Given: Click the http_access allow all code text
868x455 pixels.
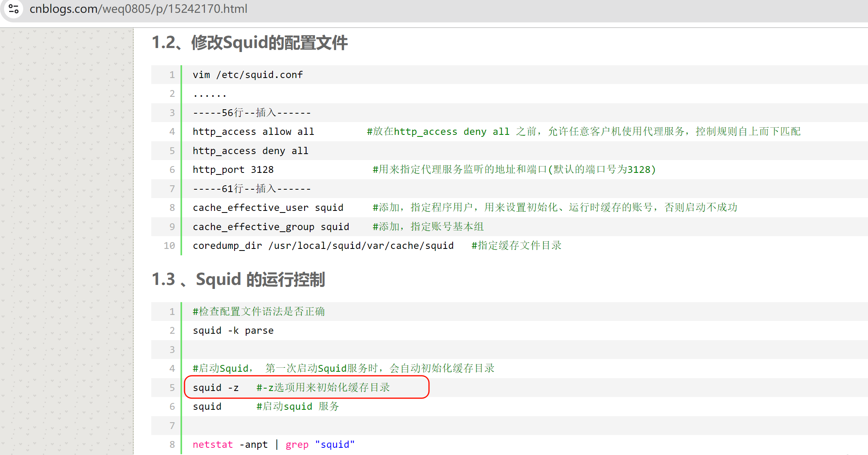Looking at the screenshot, I should click(253, 132).
